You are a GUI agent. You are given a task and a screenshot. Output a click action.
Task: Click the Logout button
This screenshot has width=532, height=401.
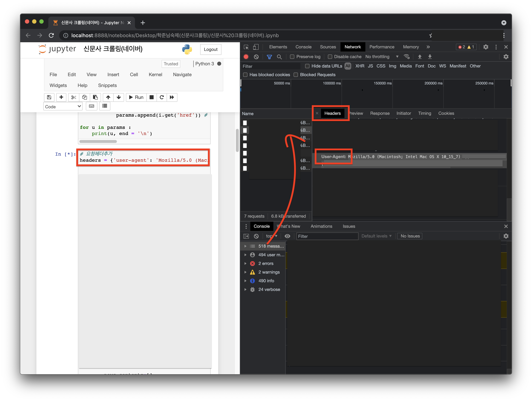210,49
